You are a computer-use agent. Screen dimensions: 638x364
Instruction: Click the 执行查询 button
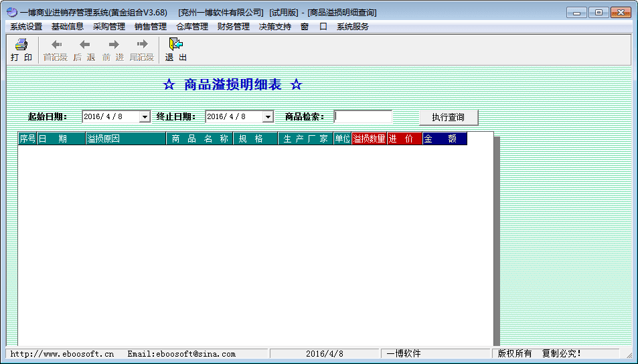(449, 117)
